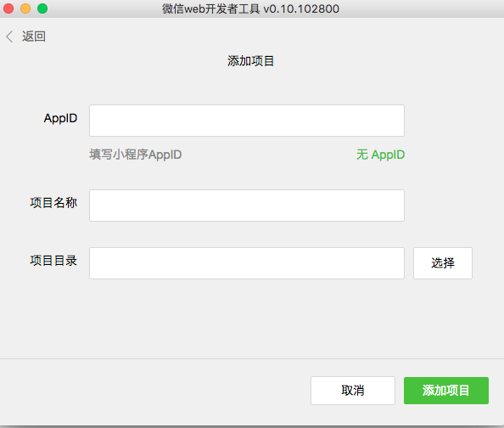Click the 填写小程序AppID hint text
Screen dimensions: 504x428
coord(135,155)
